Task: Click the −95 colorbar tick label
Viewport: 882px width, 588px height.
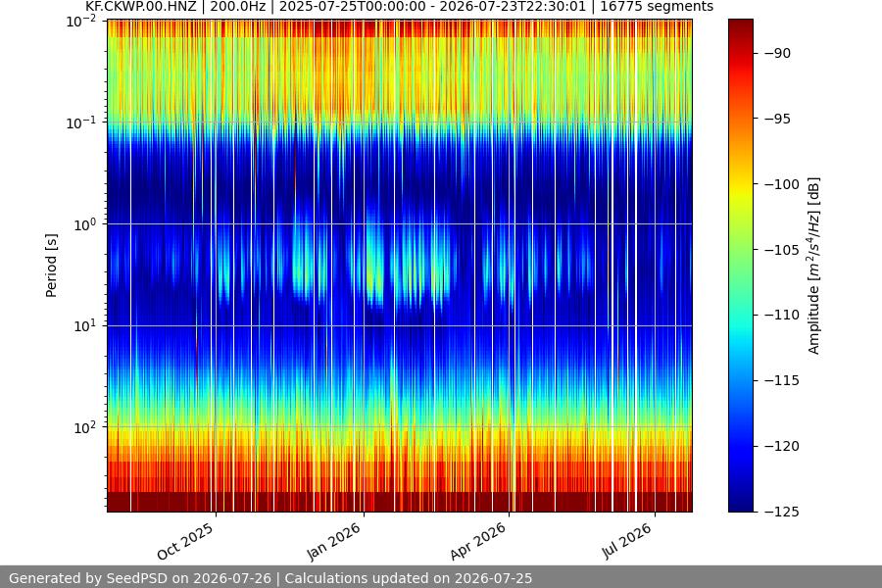Action: coord(777,119)
